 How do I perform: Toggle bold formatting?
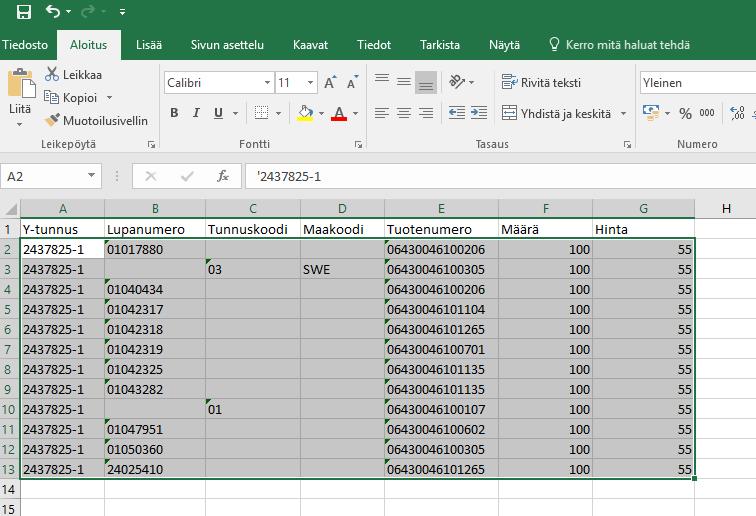click(174, 113)
